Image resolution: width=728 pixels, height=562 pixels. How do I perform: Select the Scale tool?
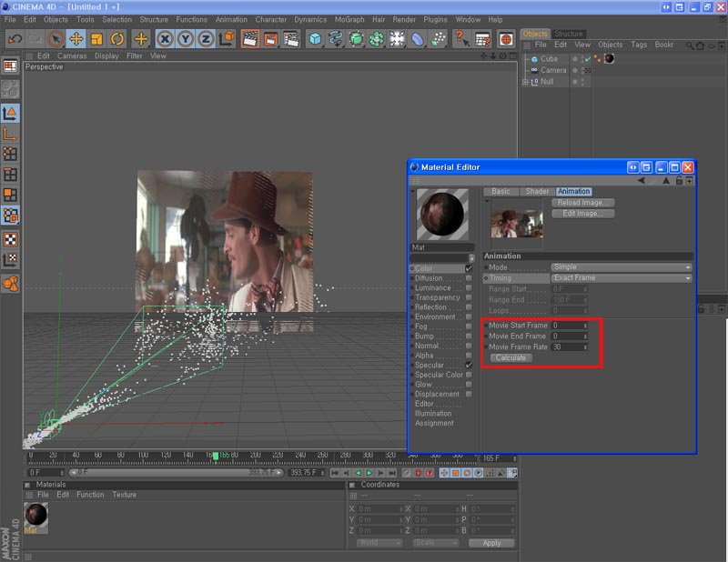click(x=96, y=39)
